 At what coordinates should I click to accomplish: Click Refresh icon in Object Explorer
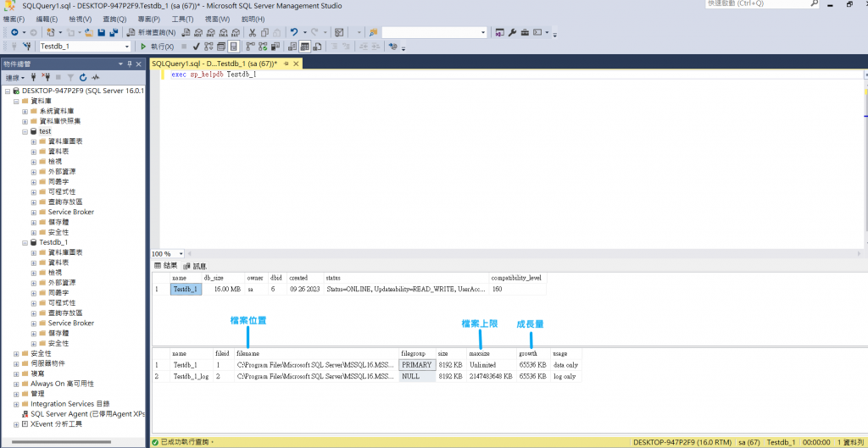[83, 77]
